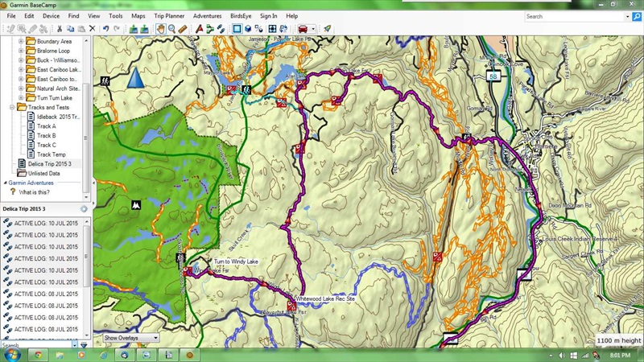Select the Delica Trip 2015 3 list
This screenshot has width=644, height=362.
click(49, 164)
